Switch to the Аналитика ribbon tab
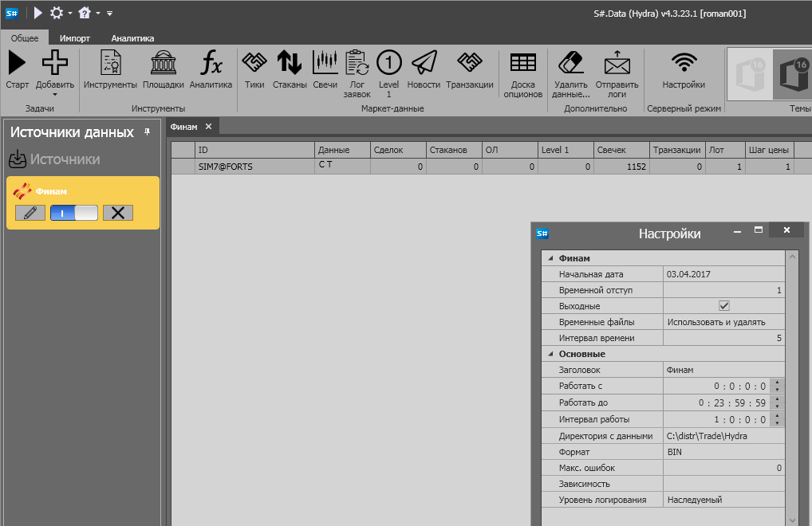Image resolution: width=812 pixels, height=526 pixels. [x=132, y=37]
